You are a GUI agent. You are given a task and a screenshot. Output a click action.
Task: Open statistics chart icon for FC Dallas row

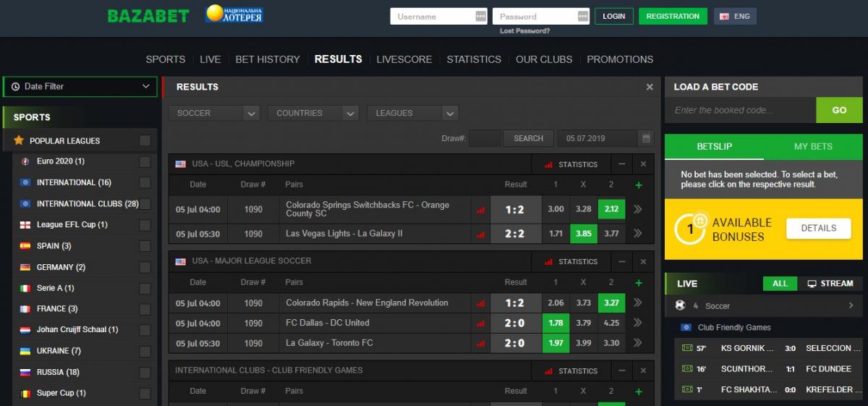[480, 323]
